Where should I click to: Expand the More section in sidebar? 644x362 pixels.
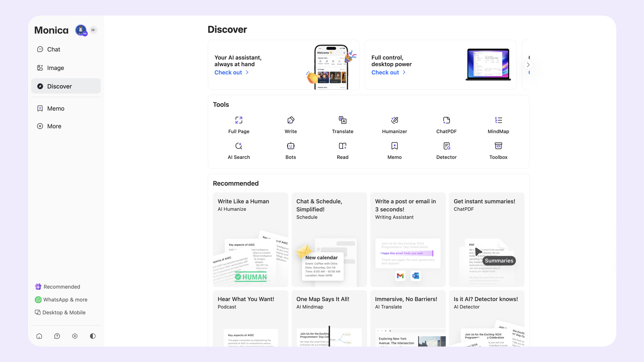(x=54, y=126)
